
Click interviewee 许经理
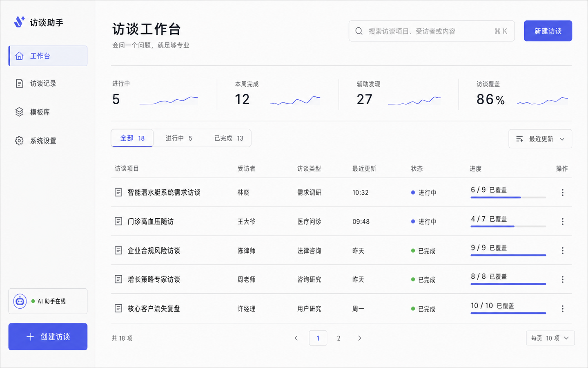247,309
